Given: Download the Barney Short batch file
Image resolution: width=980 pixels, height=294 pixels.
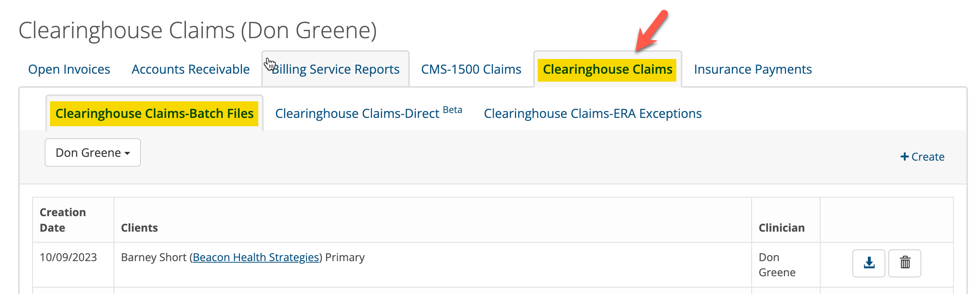Looking at the screenshot, I should point(869,263).
